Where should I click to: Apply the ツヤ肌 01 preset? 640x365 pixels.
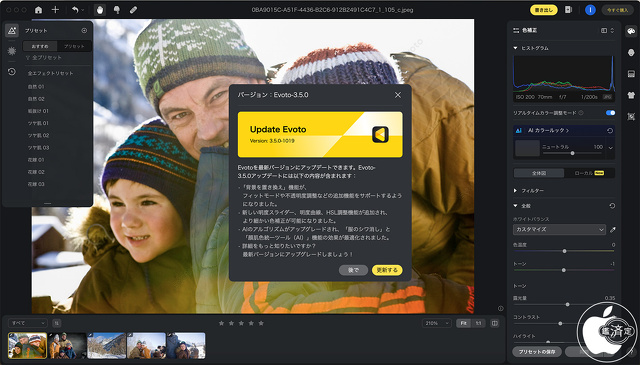(38, 123)
